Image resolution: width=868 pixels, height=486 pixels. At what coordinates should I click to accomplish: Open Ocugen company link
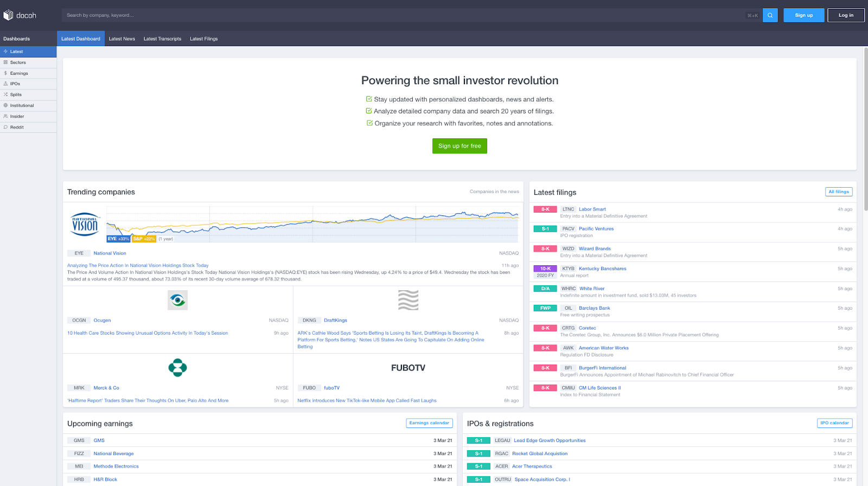coord(102,321)
